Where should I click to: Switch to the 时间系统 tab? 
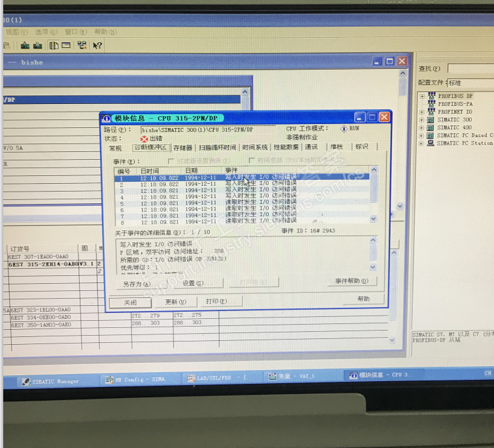coord(255,147)
